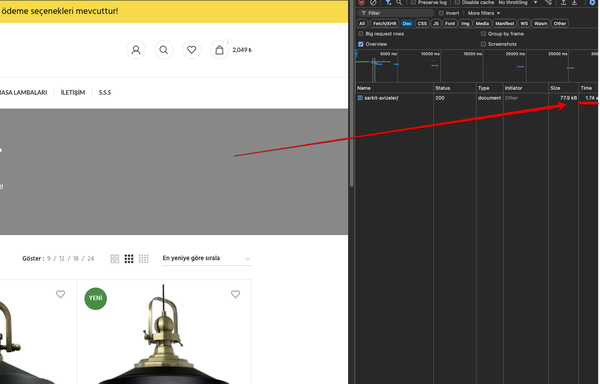Filter requests by Img
600x384 pixels.
pos(465,23)
